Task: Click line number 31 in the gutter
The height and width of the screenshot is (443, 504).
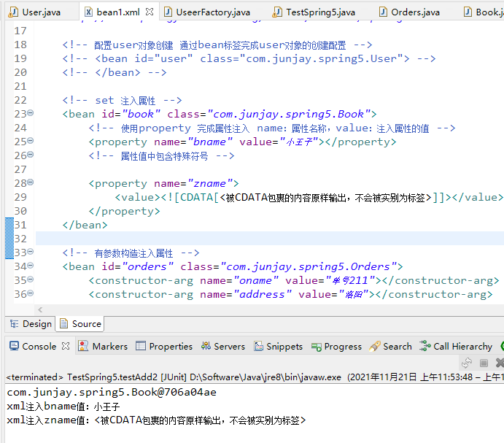Action: click(x=20, y=225)
